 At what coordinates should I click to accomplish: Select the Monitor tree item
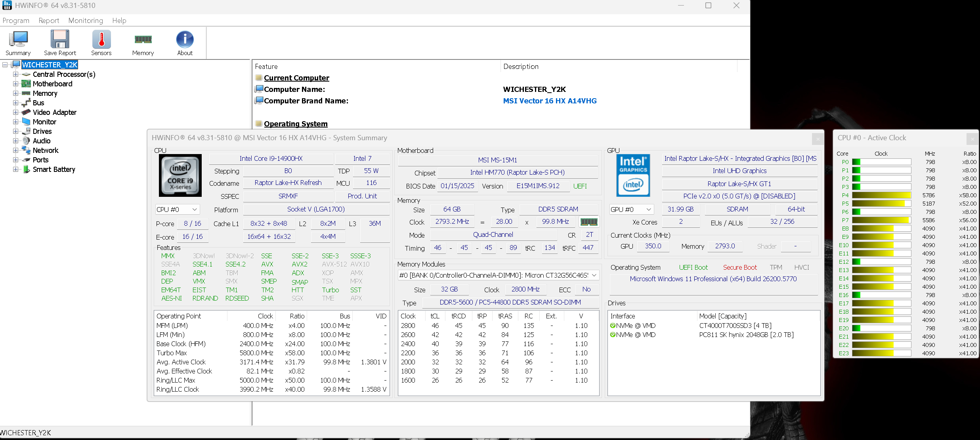pyautogui.click(x=44, y=122)
